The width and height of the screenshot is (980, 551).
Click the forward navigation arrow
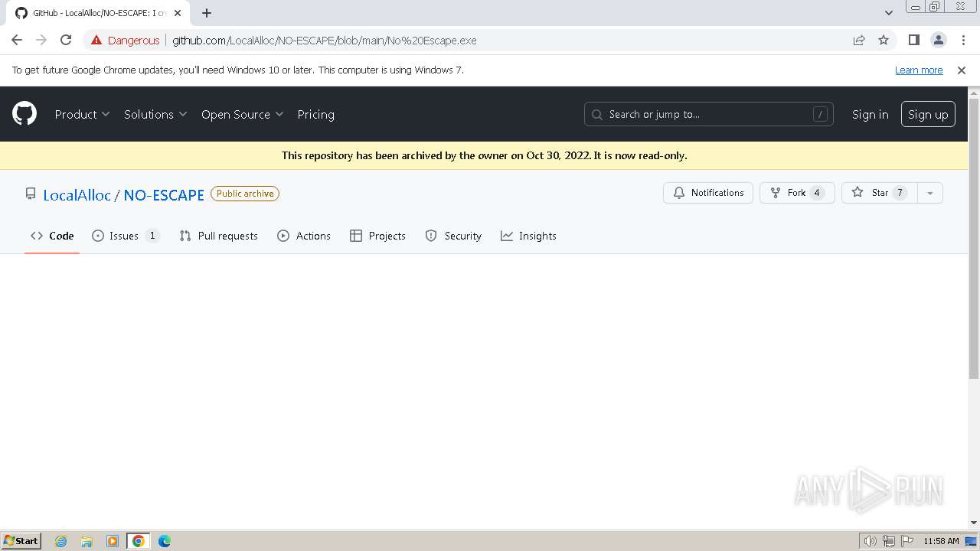[x=41, y=40]
